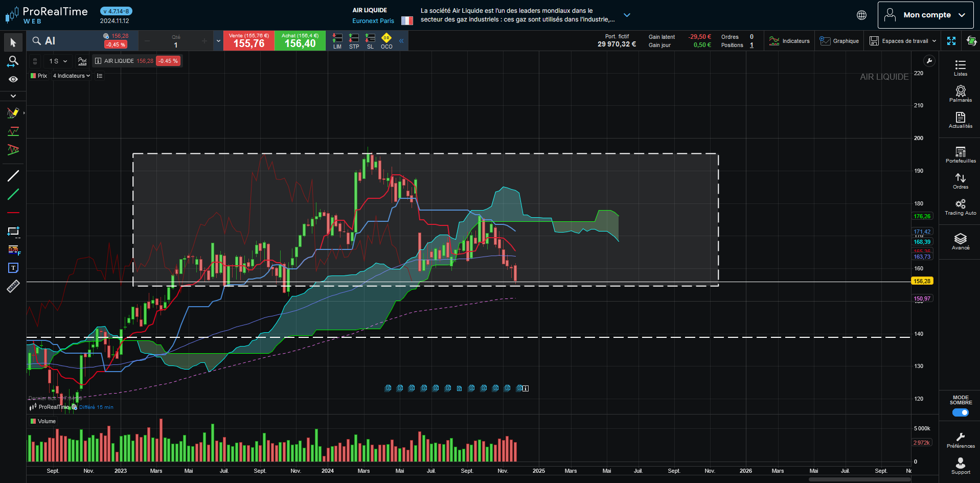
Task: Open the Espaces de travail dropdown
Action: point(903,41)
